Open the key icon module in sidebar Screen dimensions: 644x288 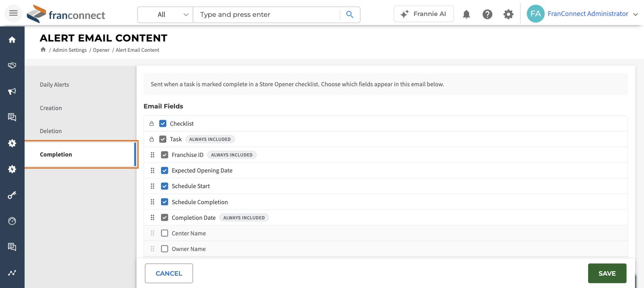point(12,195)
